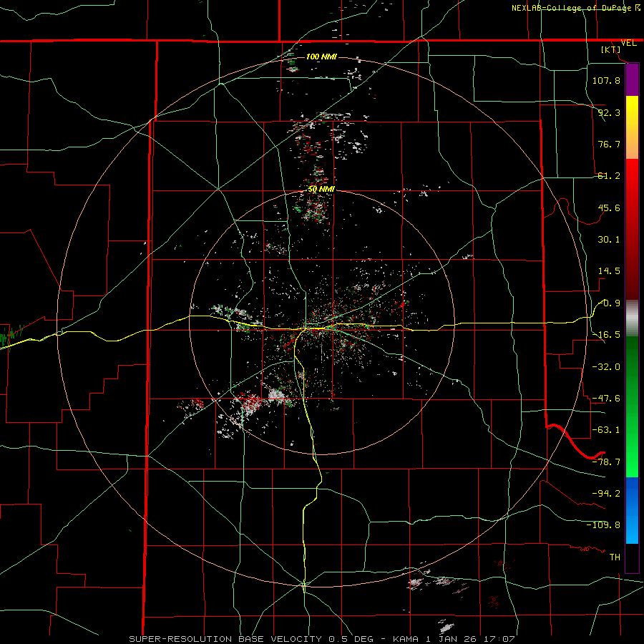Viewport: 644px width, 644px height.
Task: Click the gray near-zero segment of color bar
Action: (x=632, y=318)
